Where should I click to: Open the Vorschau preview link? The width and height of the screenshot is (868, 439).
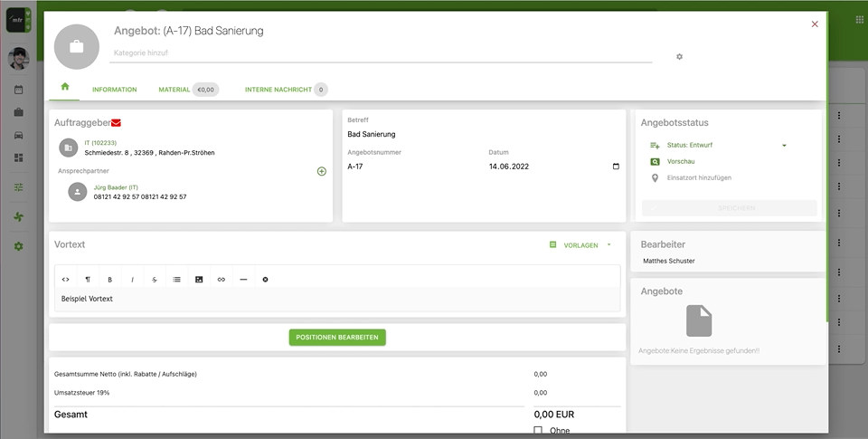click(680, 161)
